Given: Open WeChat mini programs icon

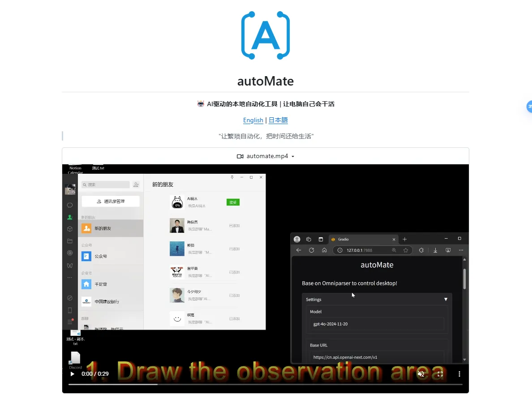Looking at the screenshot, I should 70,298.
